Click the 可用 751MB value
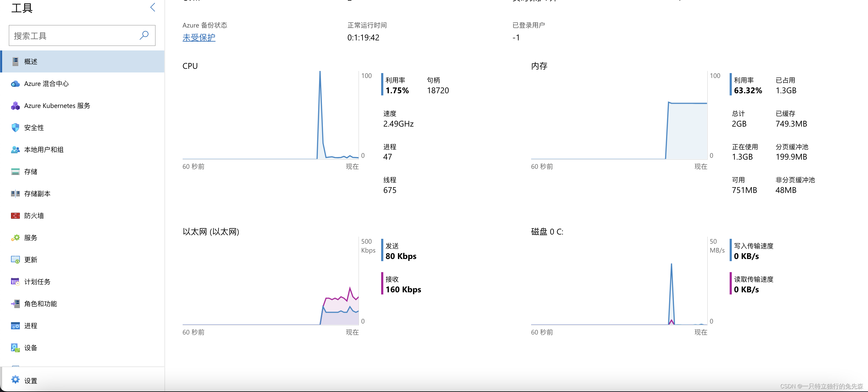 (x=744, y=190)
